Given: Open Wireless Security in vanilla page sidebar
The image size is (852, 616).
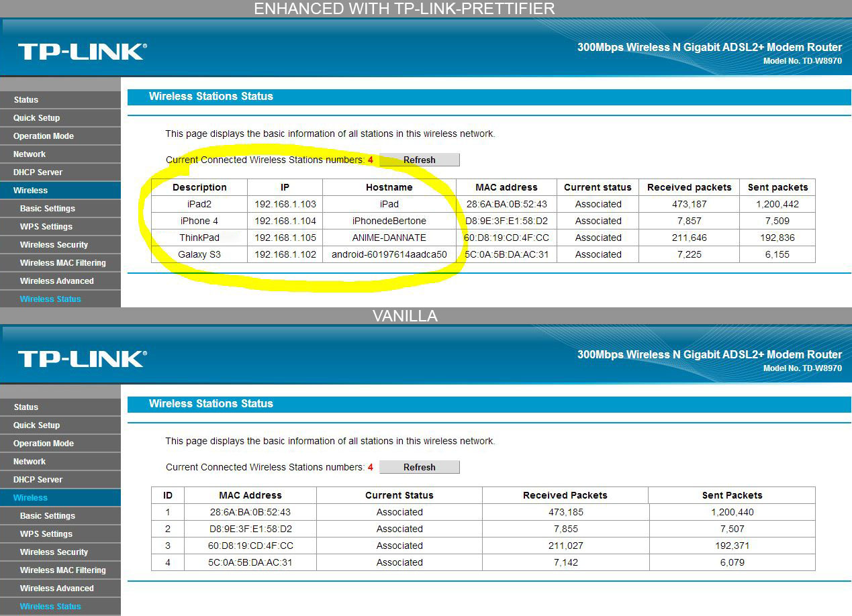Looking at the screenshot, I should point(60,552).
